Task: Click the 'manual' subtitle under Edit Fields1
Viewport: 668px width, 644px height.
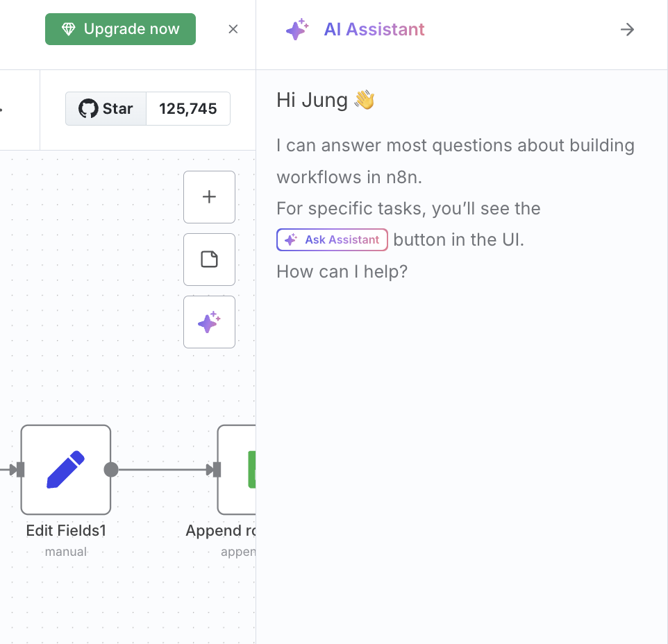Action: point(66,552)
